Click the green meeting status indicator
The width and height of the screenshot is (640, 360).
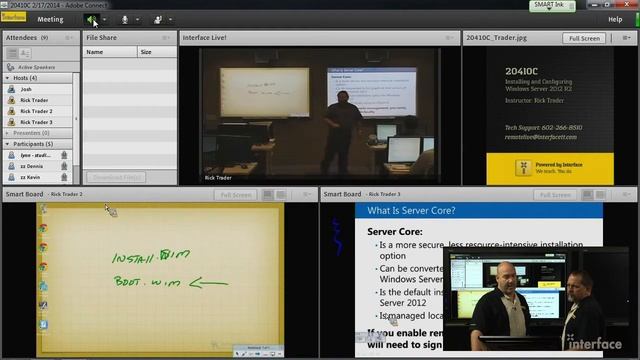coord(637,19)
